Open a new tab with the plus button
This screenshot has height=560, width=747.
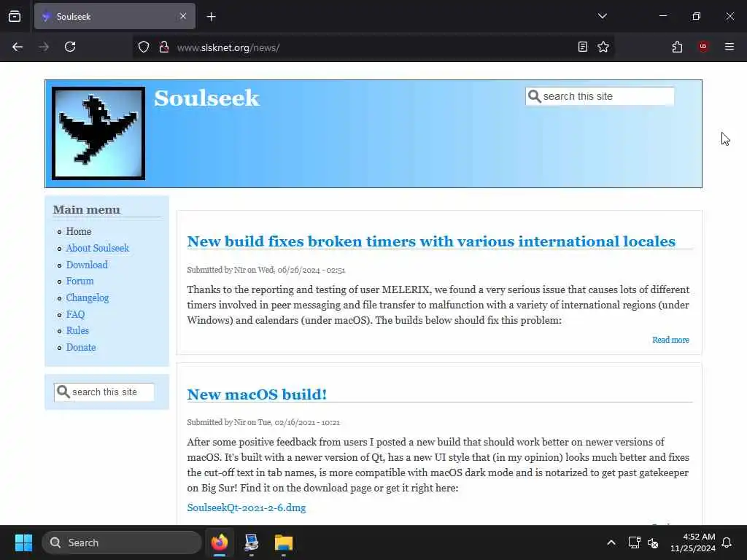211,17
